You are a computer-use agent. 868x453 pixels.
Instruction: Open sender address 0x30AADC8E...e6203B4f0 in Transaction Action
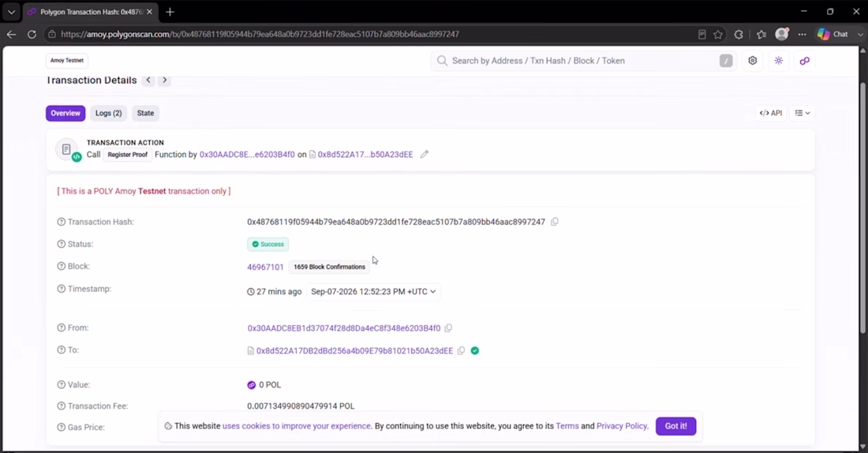[x=247, y=155]
